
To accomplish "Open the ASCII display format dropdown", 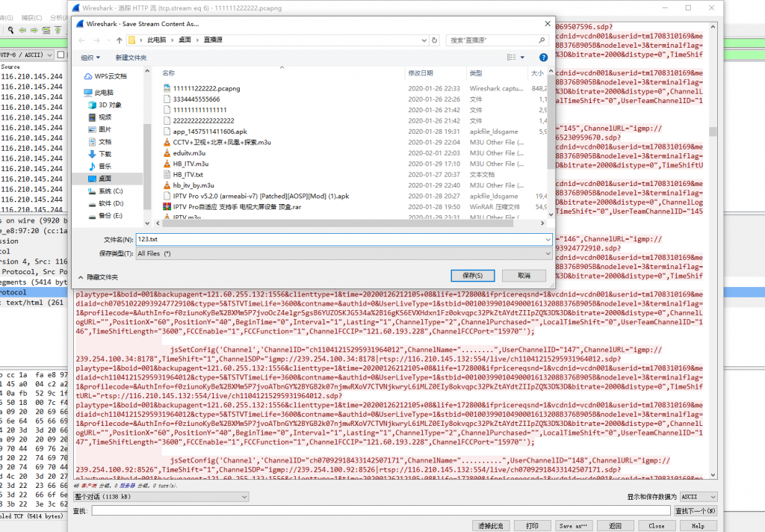I will (x=699, y=496).
